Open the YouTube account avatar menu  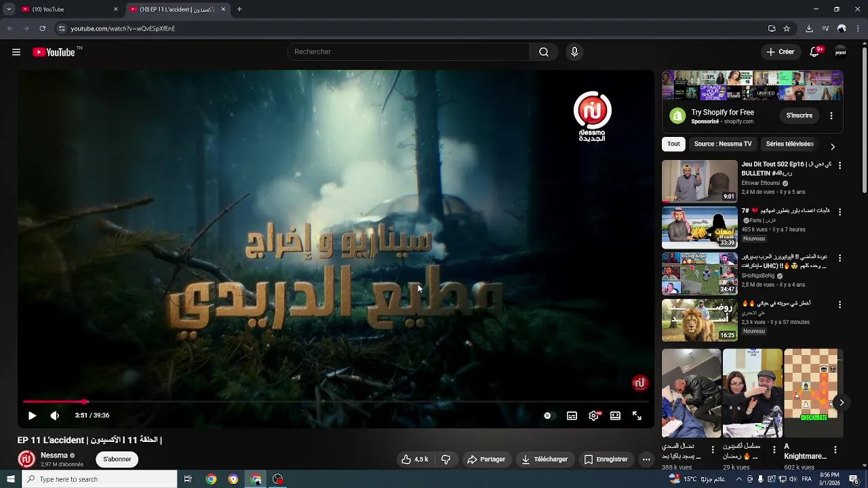click(841, 52)
